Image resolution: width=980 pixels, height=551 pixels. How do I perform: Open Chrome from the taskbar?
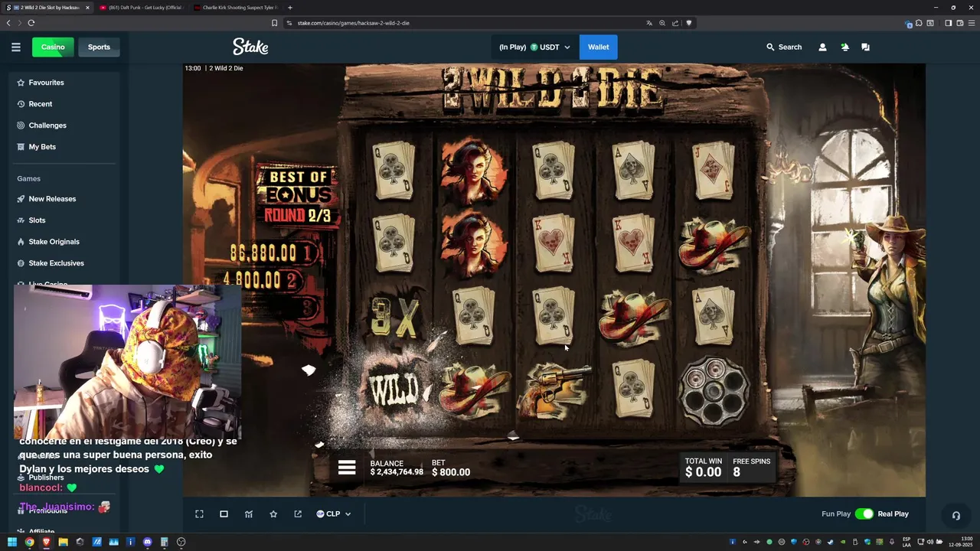[29, 542]
